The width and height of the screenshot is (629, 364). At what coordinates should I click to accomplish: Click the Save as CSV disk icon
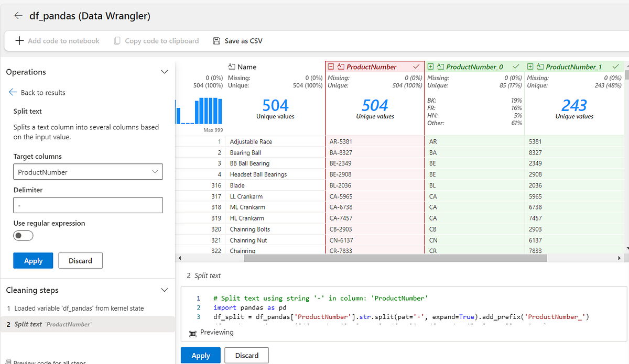click(216, 40)
